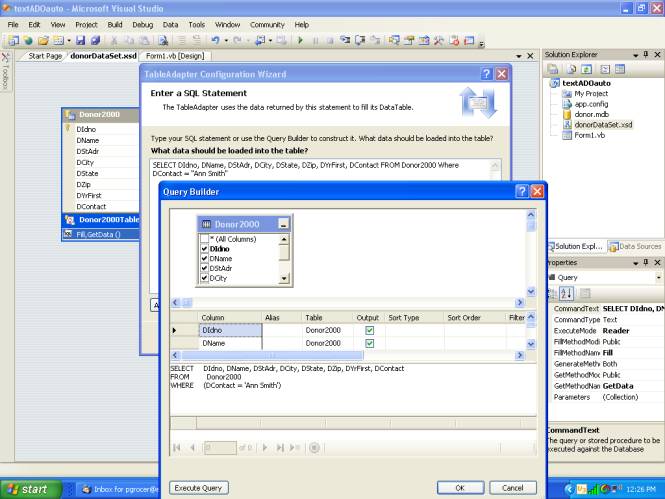
Task: Click the Add New Web Site globe icon
Action: click(28, 40)
